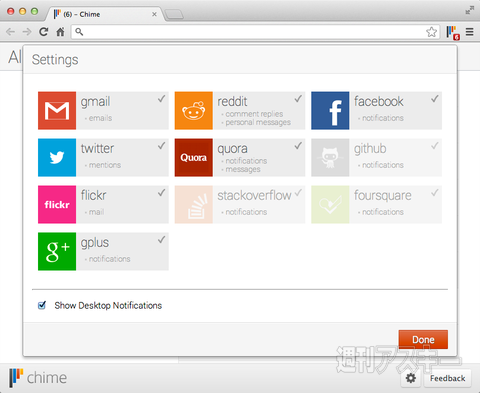This screenshot has height=393, width=480.
Task: Click the Foursquare checkmark icon
Action: [330, 205]
